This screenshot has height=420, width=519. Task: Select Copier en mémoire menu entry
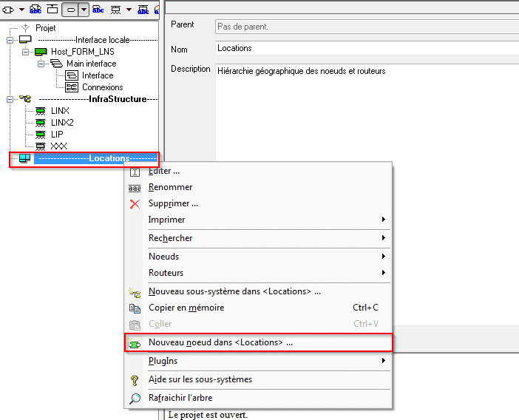(186, 308)
